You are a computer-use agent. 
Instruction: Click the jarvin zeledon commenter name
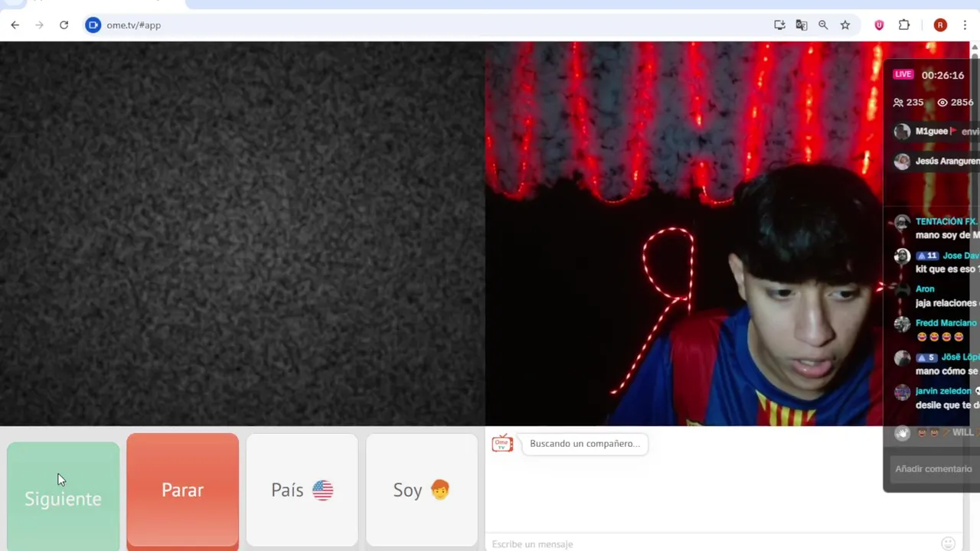[x=943, y=391]
